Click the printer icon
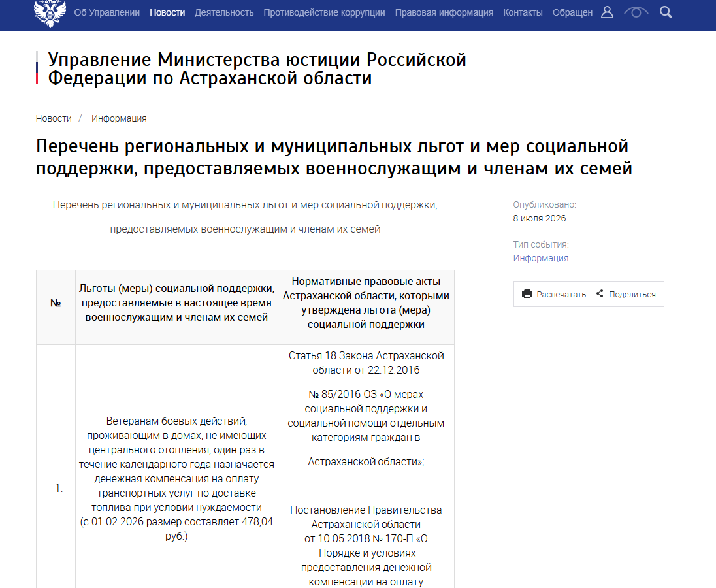The width and height of the screenshot is (716, 588). coord(527,294)
